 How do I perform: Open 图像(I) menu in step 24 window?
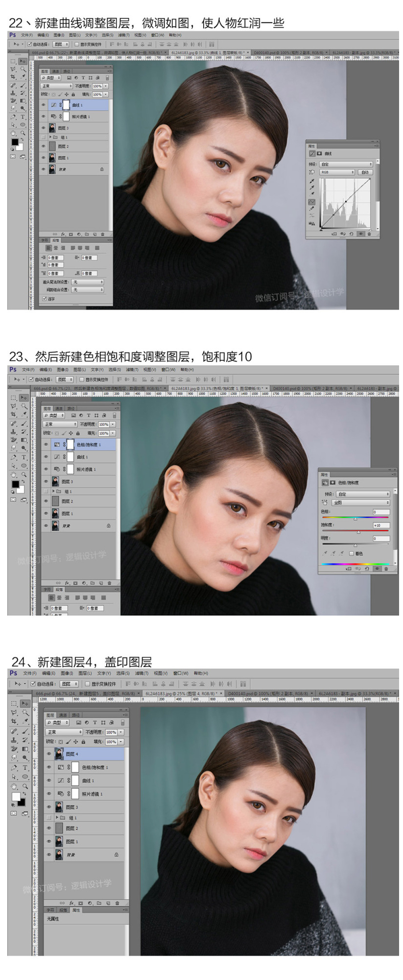(67, 673)
